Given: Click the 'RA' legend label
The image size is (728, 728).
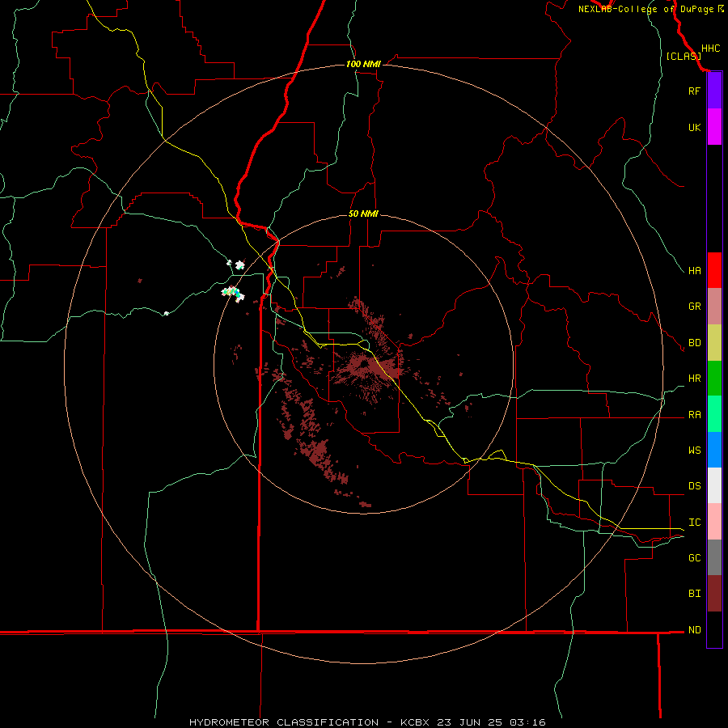Looking at the screenshot, I should pos(694,415).
